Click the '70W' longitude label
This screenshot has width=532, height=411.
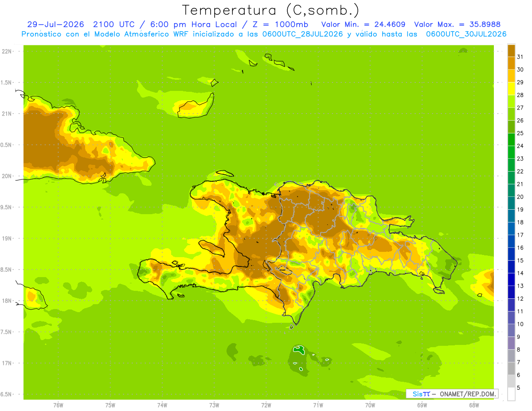point(370,405)
